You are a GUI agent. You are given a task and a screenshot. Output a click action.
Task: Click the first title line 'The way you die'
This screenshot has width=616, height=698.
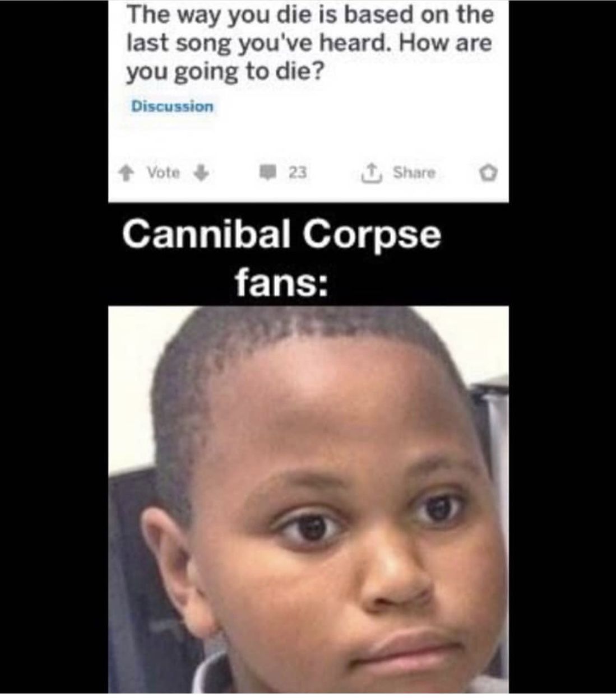[309, 15]
